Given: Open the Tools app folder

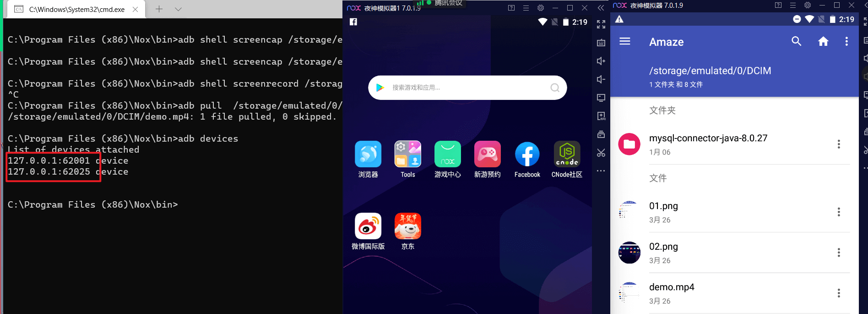Looking at the screenshot, I should (x=407, y=160).
